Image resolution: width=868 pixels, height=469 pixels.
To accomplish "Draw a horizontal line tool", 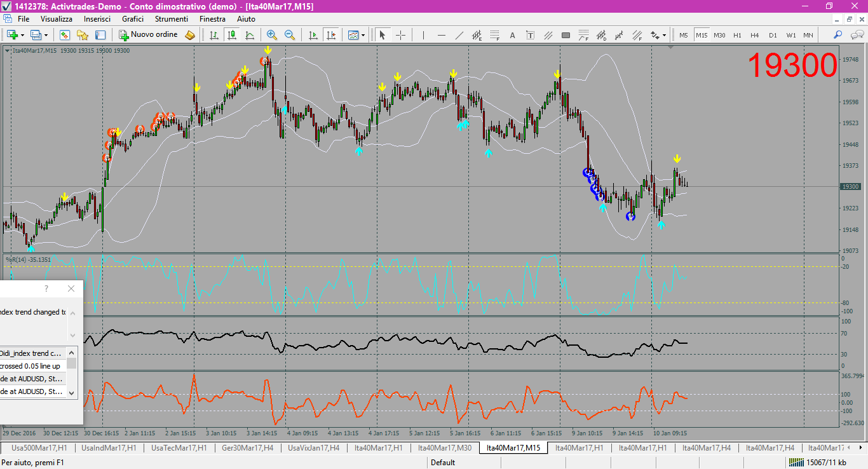I will (x=442, y=35).
